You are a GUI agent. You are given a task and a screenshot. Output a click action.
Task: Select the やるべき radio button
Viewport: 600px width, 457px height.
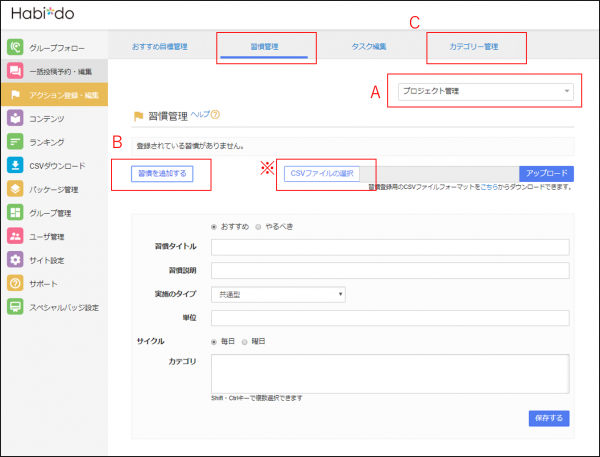pyautogui.click(x=258, y=227)
